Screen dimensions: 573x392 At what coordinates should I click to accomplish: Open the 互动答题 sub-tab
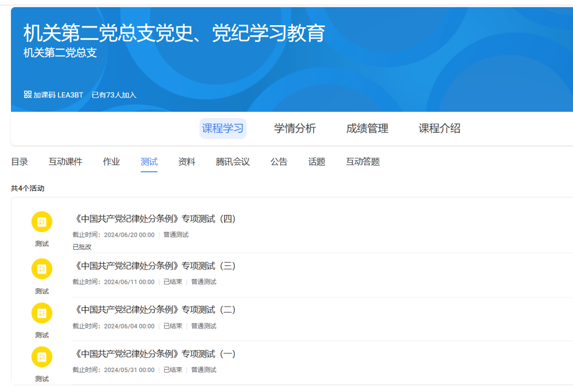pos(362,162)
